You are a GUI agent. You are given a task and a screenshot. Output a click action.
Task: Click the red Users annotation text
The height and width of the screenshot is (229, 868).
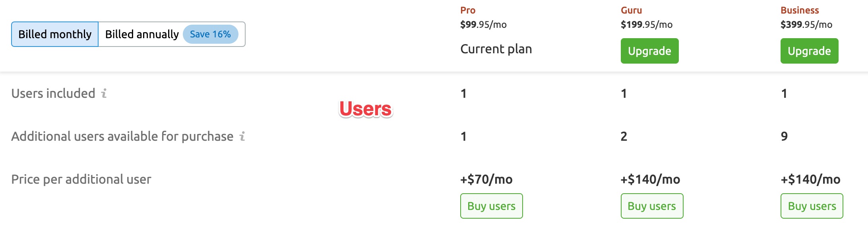click(366, 109)
